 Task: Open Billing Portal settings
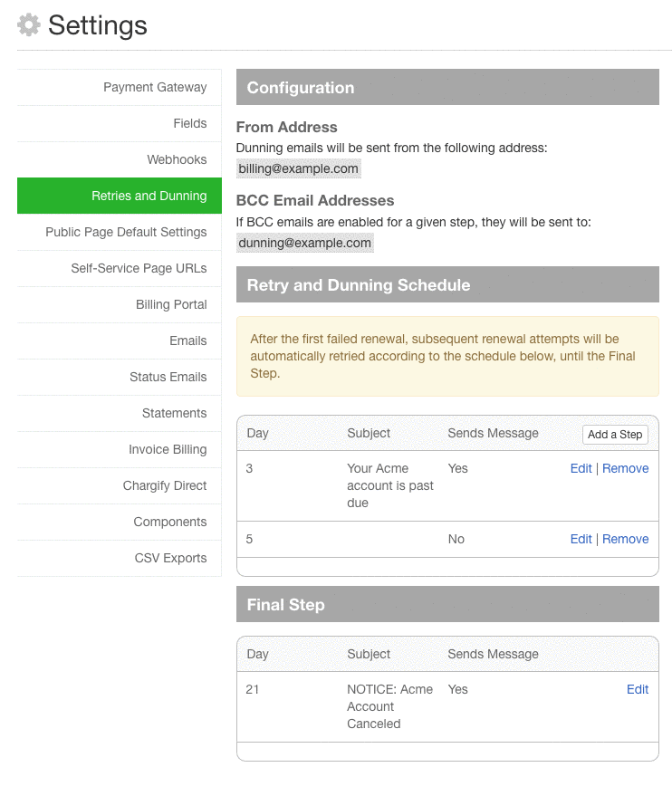[171, 305]
